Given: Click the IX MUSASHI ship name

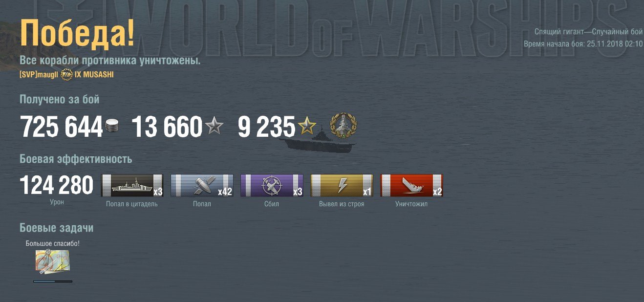Looking at the screenshot, I should click(94, 75).
